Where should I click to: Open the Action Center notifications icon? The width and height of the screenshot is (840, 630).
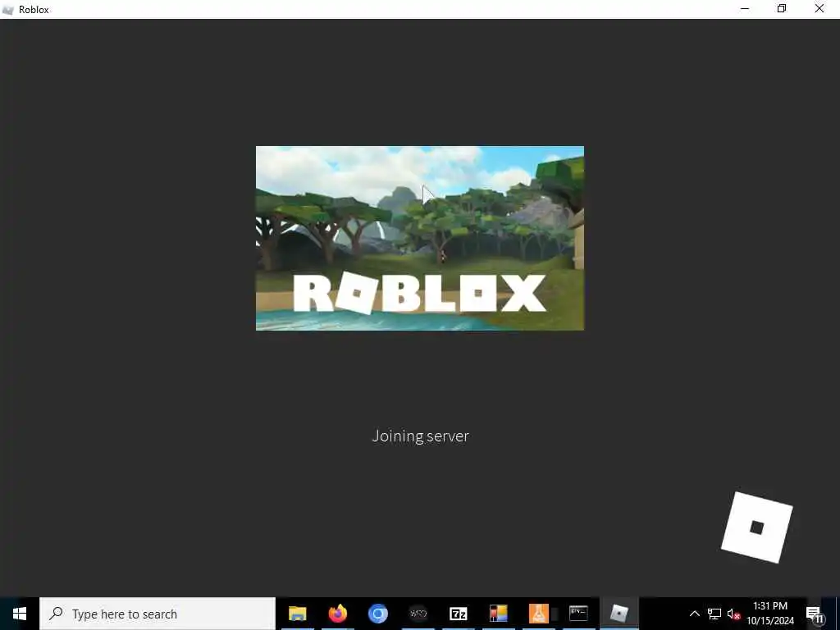pos(815,614)
